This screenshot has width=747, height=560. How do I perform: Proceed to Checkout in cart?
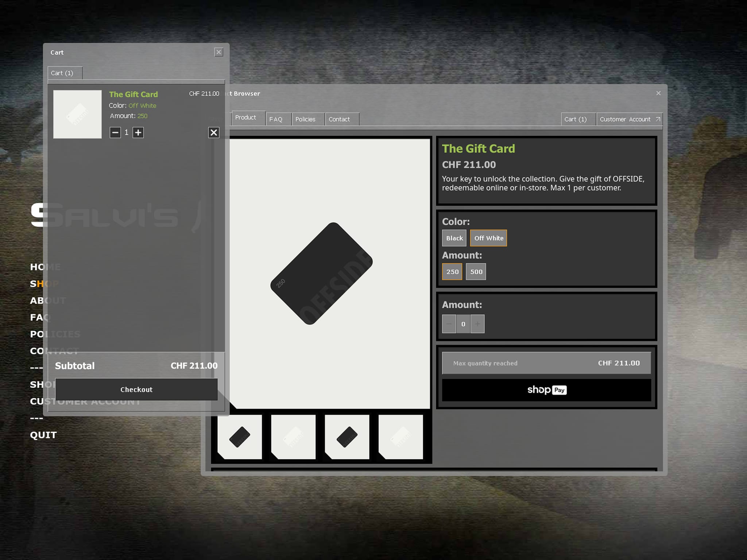136,389
